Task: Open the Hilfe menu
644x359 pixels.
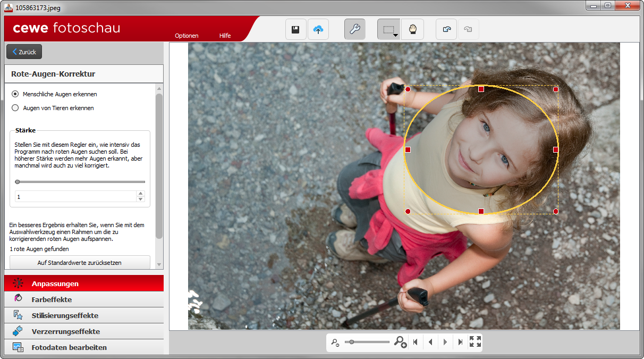Action: [225, 36]
